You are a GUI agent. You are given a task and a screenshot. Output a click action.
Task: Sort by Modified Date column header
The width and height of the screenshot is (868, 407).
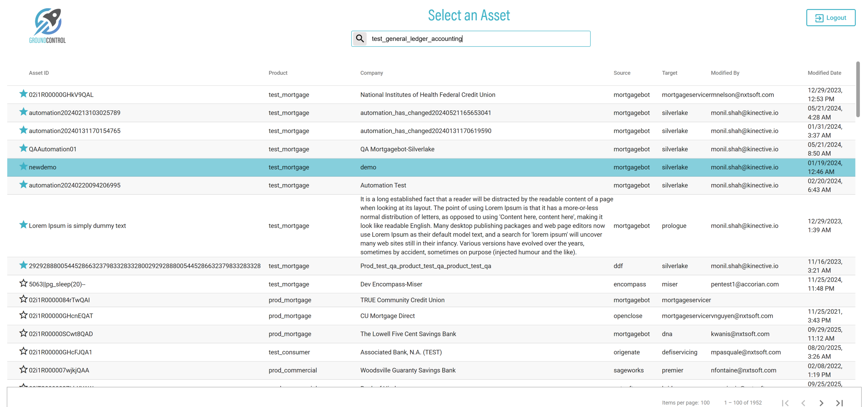tap(824, 73)
